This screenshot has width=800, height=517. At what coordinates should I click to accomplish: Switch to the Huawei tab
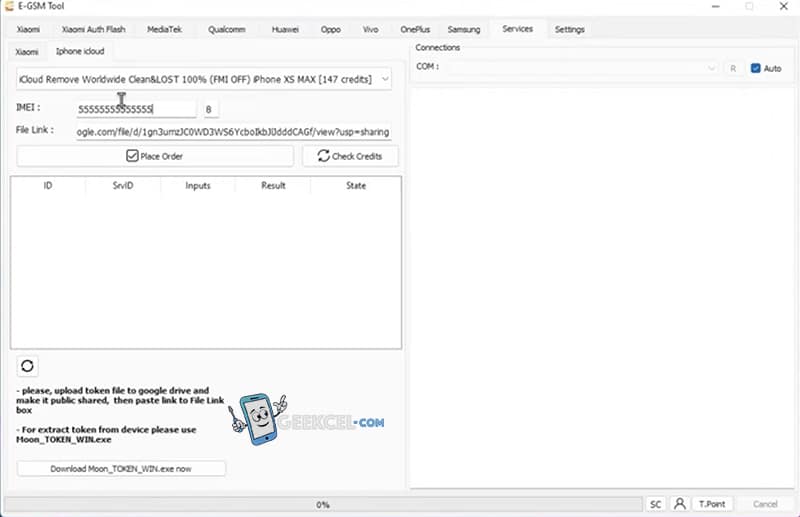point(285,30)
